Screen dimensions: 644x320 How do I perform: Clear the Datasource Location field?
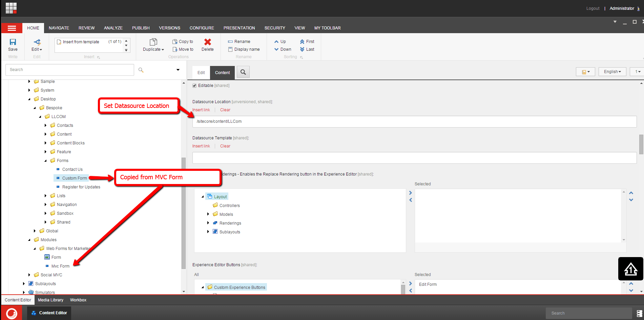(x=225, y=110)
